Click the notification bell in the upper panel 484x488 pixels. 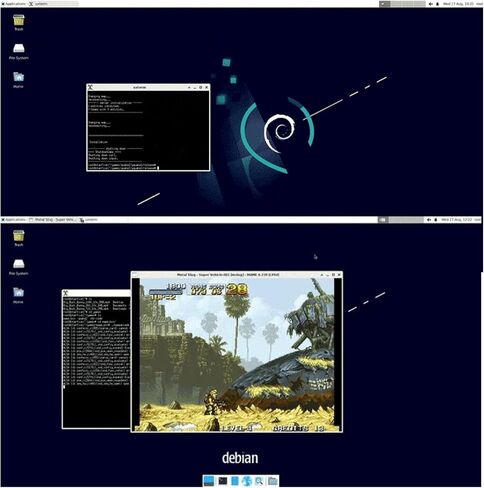438,4
